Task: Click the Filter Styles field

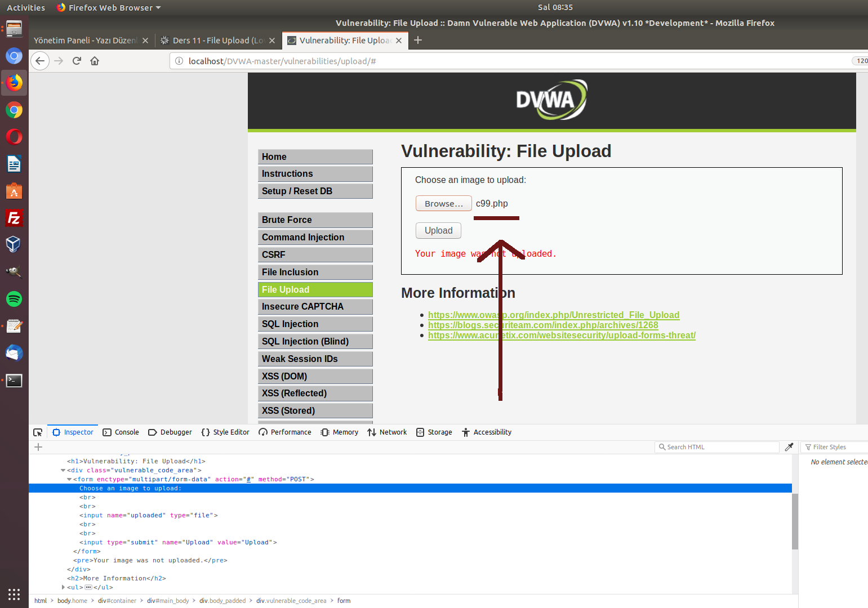Action: [x=834, y=447]
